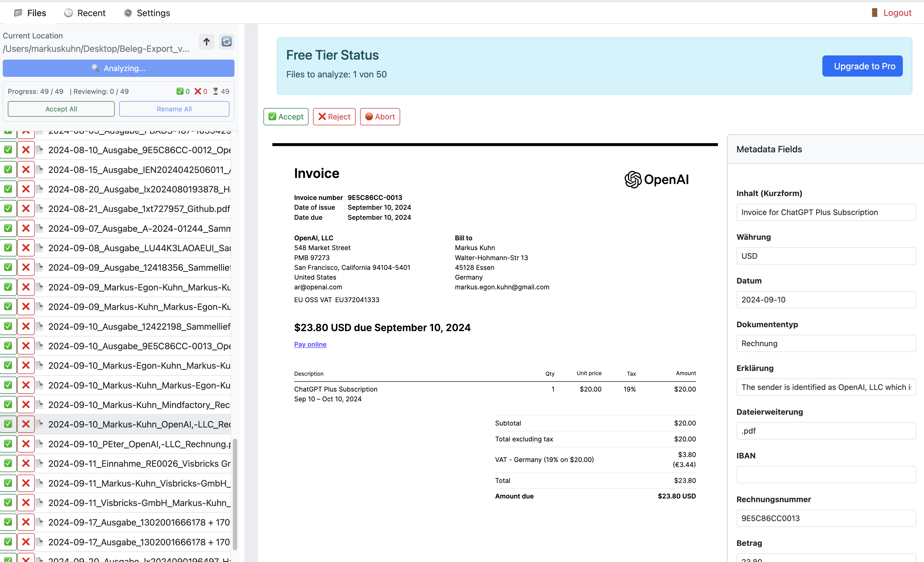The image size is (924, 562).
Task: Click the Files book icon
Action: [18, 12]
